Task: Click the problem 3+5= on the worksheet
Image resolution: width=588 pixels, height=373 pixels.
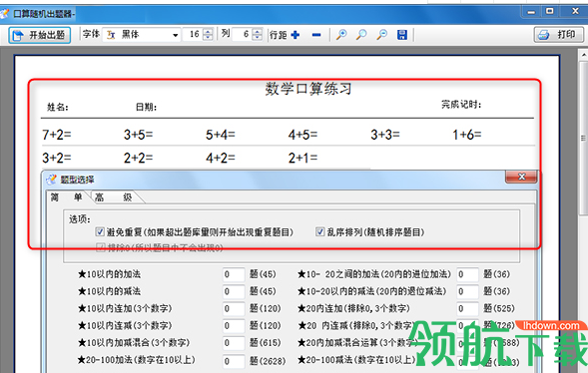Action: [x=139, y=135]
